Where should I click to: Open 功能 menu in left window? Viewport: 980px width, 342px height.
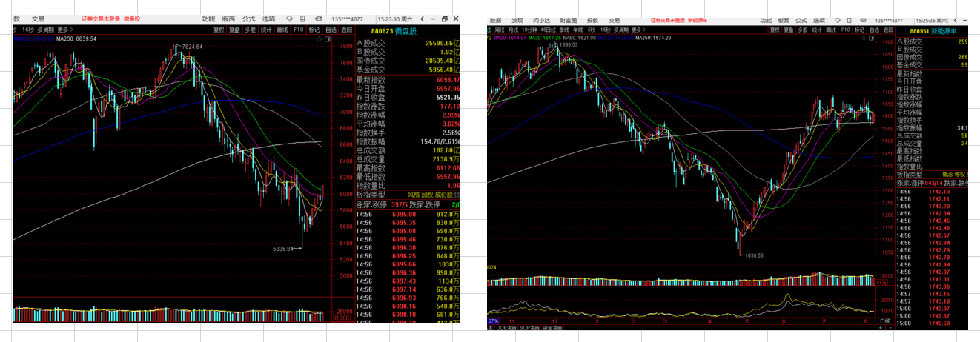pyautogui.click(x=208, y=19)
